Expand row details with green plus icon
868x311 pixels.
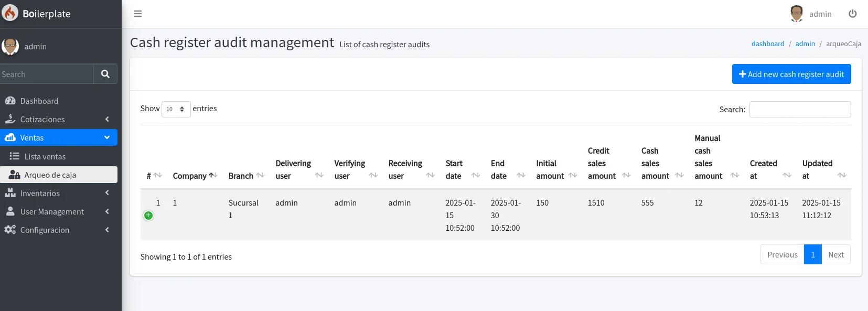148,216
